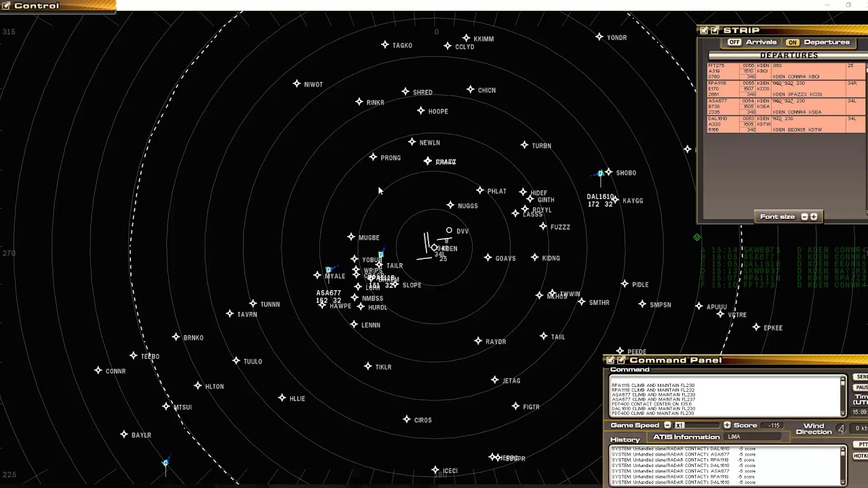Viewport: 868px width, 488px height.
Task: Click the SMPSN waypoint marker
Action: pos(643,304)
